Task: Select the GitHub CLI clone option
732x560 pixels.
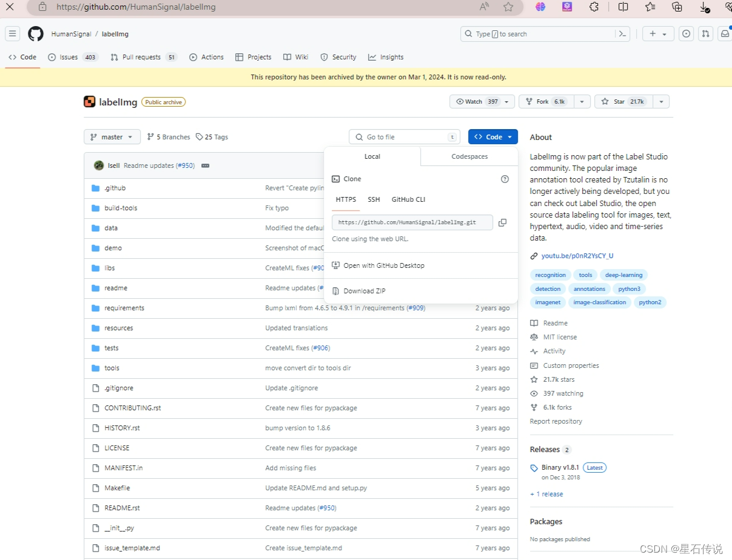Action: tap(408, 199)
